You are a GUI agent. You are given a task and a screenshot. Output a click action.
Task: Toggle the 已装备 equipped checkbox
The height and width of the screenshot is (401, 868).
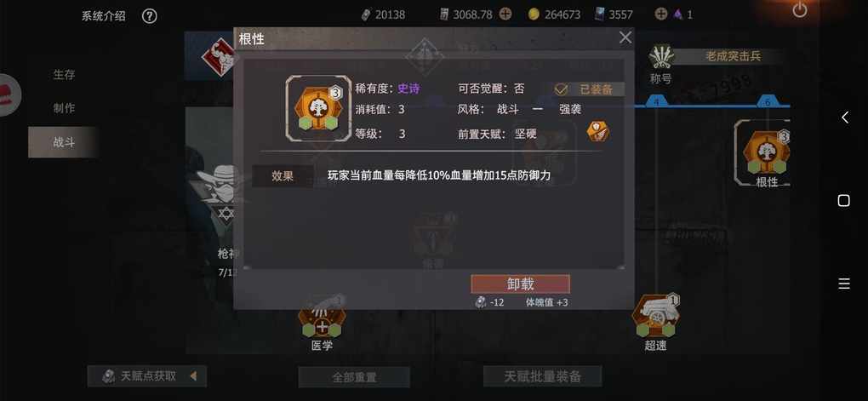click(562, 89)
